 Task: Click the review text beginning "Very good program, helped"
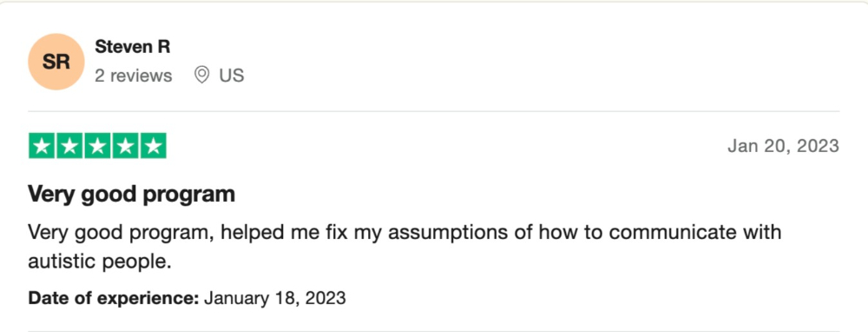tap(404, 246)
